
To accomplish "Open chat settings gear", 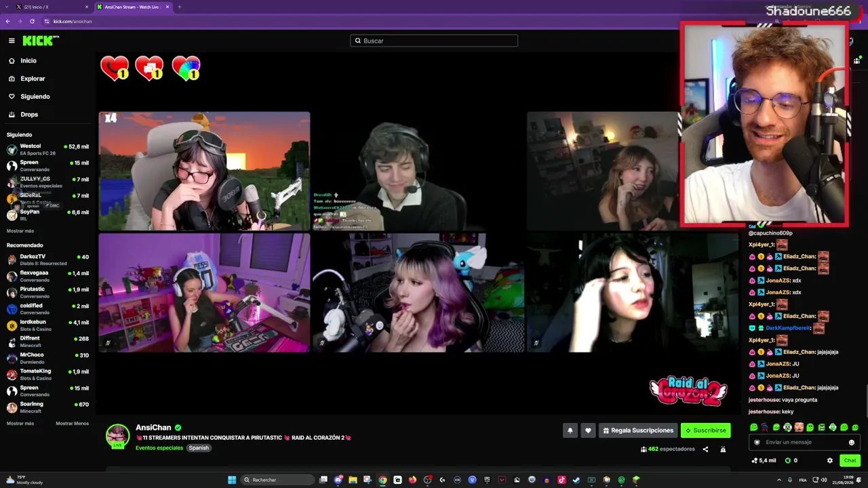I will (829, 461).
